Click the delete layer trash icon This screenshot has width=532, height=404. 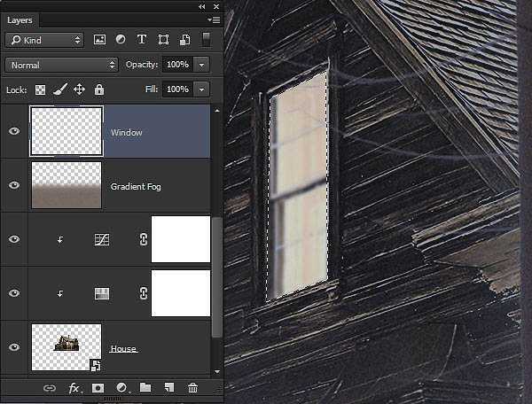[192, 387]
